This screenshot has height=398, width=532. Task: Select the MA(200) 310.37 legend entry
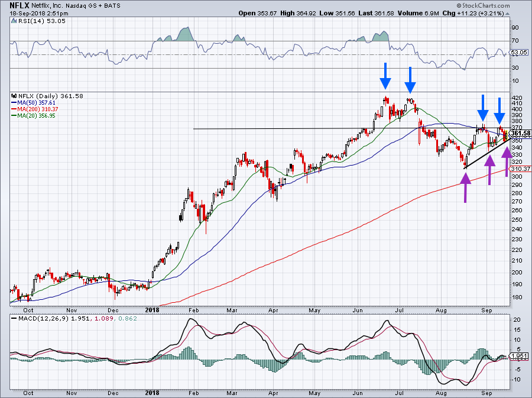pyautogui.click(x=38, y=109)
